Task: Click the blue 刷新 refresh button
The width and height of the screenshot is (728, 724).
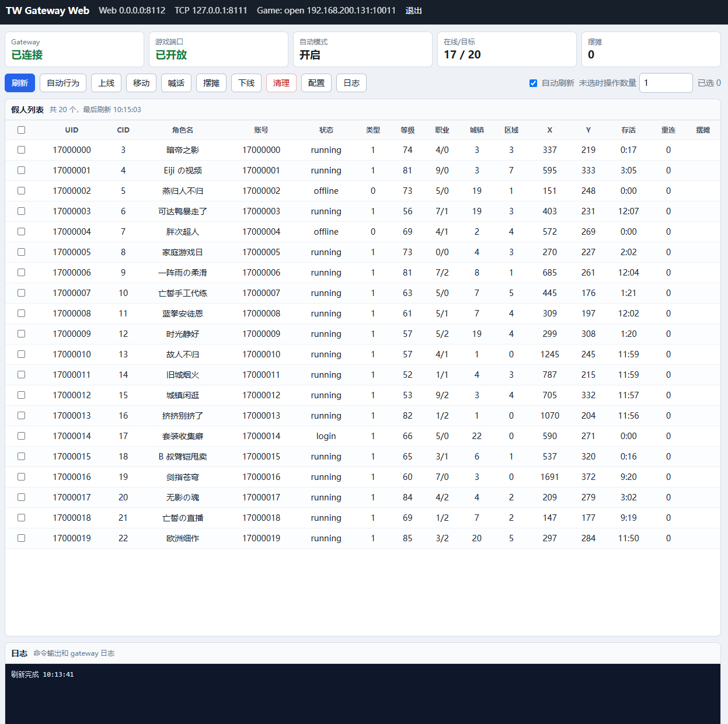Action: [x=20, y=83]
